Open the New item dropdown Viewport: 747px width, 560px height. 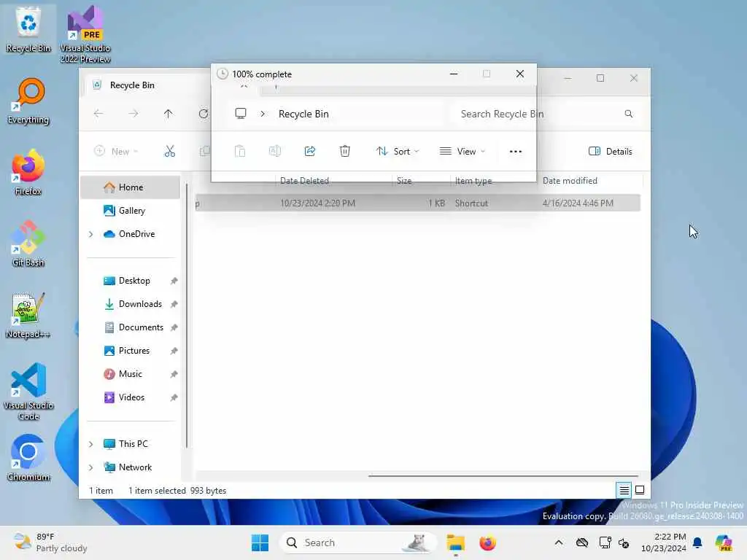point(116,152)
